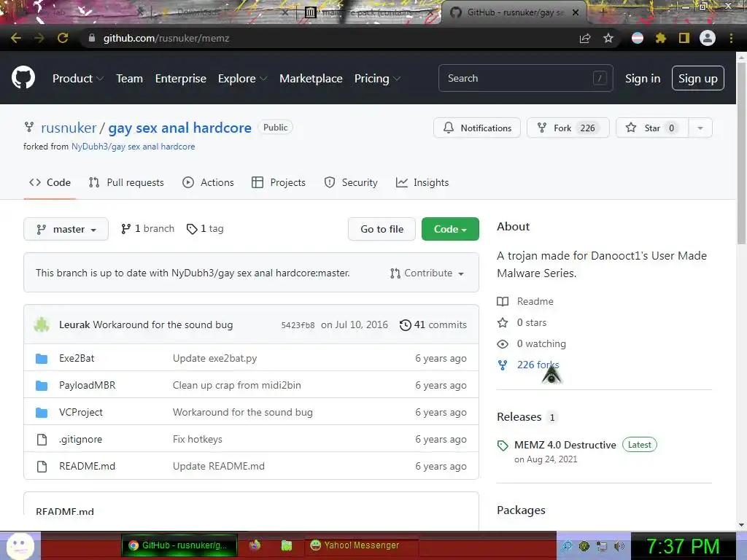
Task: Open the Exe2Bat folder
Action: pyautogui.click(x=77, y=358)
